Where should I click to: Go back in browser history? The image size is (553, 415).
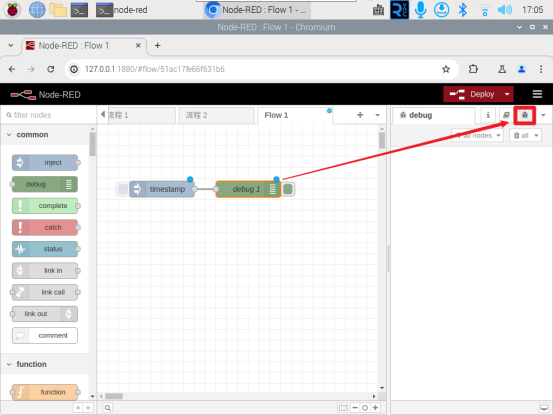pyautogui.click(x=12, y=69)
